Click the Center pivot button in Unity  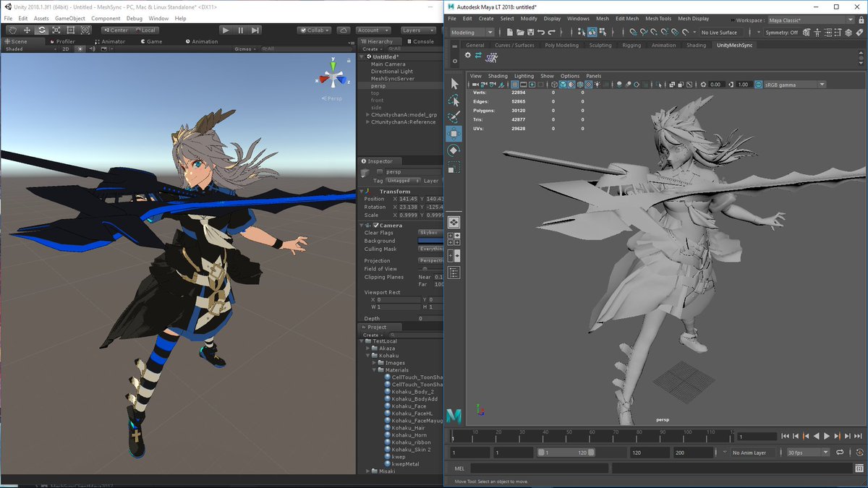point(115,30)
